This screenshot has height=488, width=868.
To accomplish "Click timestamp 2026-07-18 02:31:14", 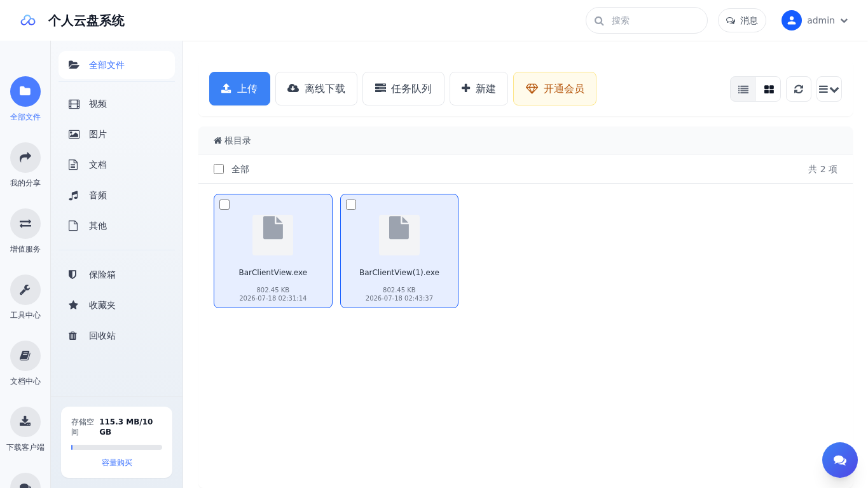I will (x=273, y=299).
